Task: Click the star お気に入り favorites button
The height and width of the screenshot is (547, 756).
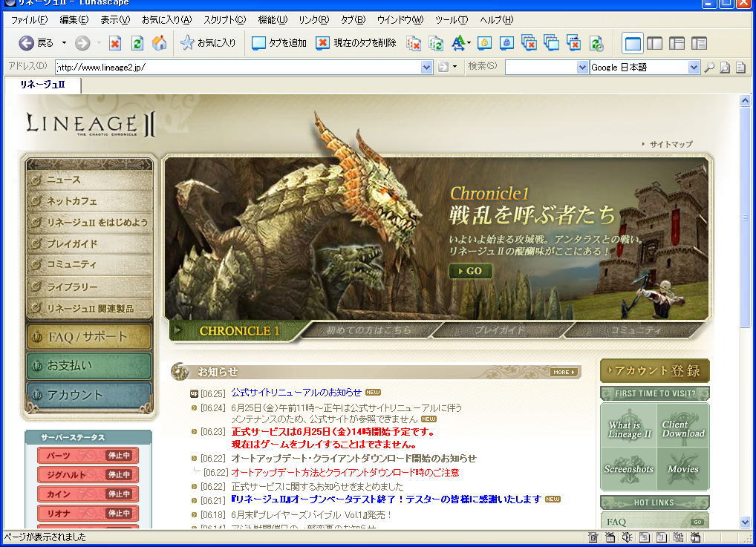Action: point(208,43)
